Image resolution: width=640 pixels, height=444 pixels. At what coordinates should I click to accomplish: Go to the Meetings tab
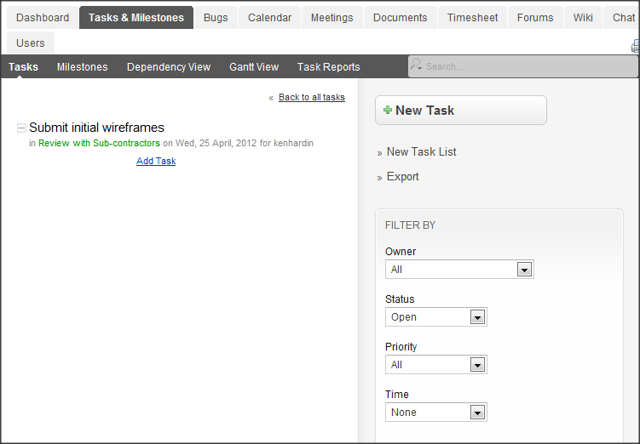(332, 18)
